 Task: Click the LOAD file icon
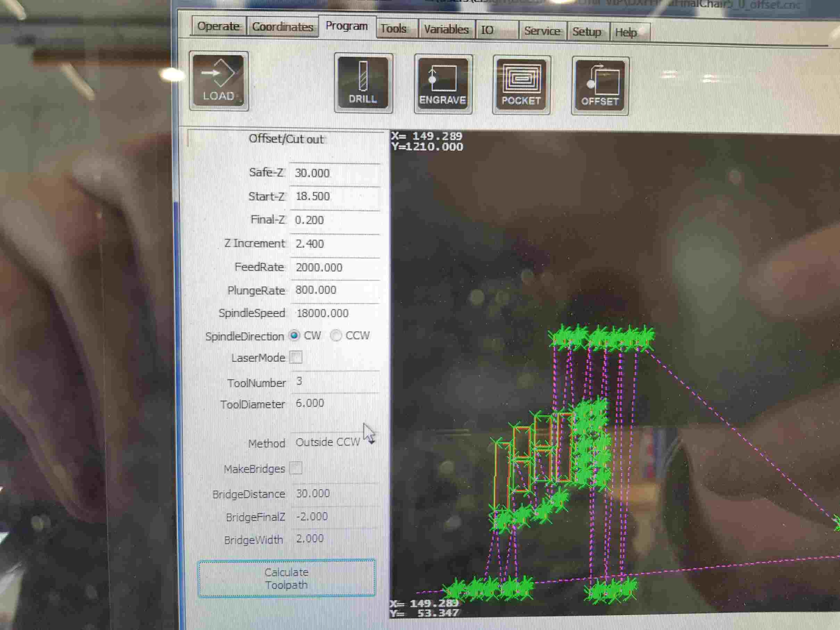click(218, 81)
